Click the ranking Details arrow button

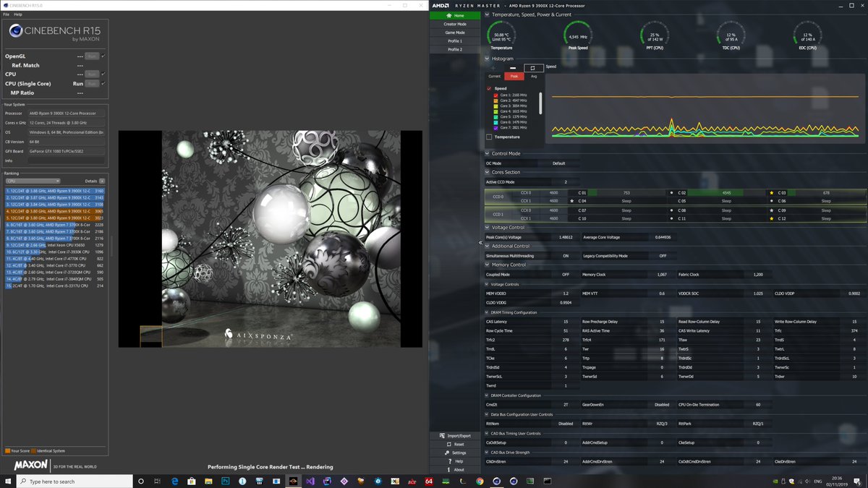pos(102,181)
